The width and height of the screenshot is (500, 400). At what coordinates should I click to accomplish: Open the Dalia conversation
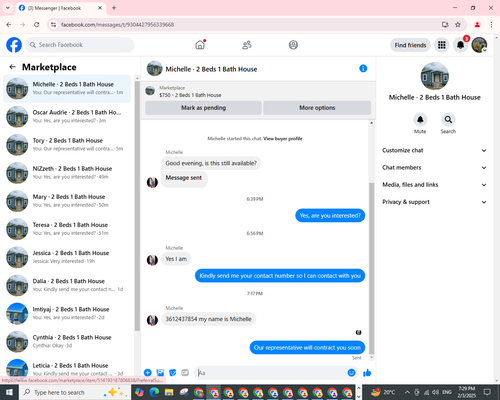tap(67, 285)
